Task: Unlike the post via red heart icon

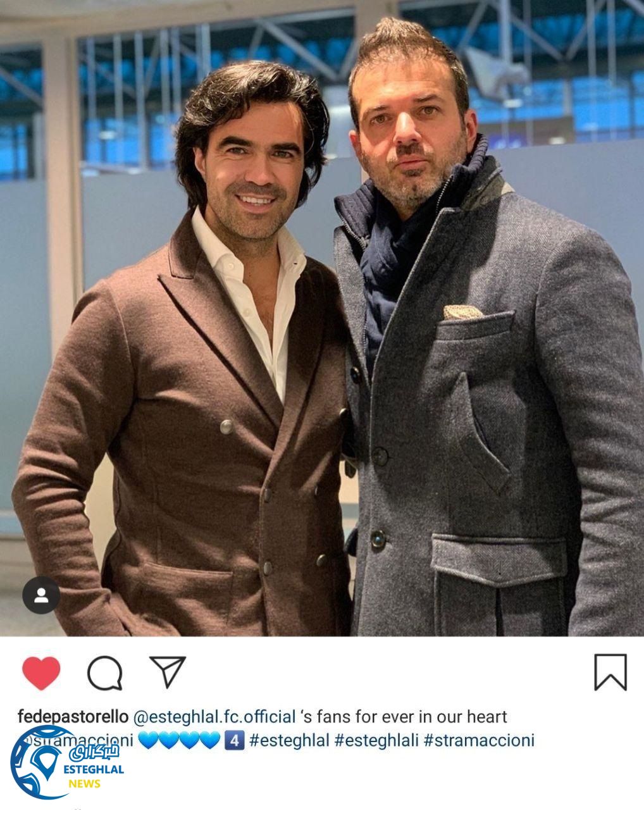Action: pos(41,672)
